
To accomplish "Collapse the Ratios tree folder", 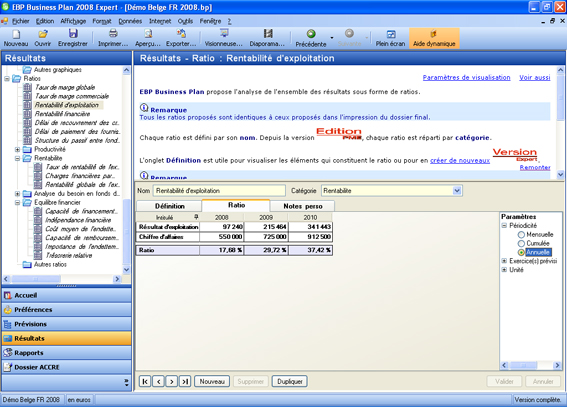I will 7,78.
